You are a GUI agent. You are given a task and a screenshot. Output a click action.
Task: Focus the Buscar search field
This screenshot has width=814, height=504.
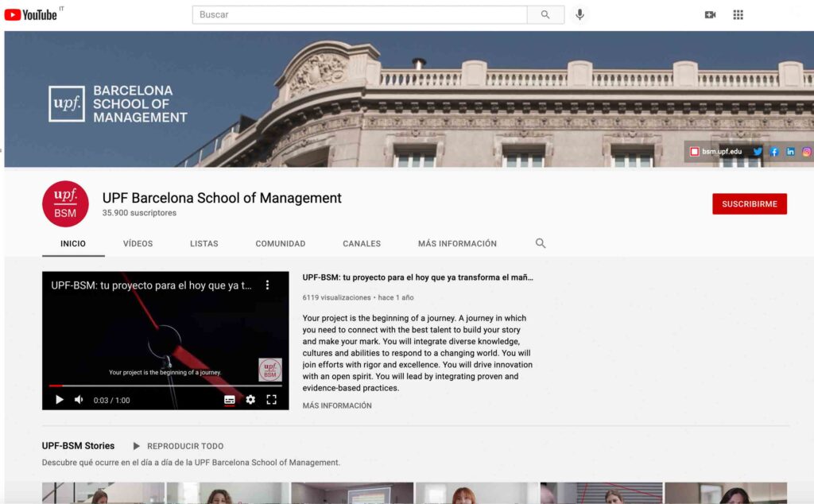pos(359,14)
